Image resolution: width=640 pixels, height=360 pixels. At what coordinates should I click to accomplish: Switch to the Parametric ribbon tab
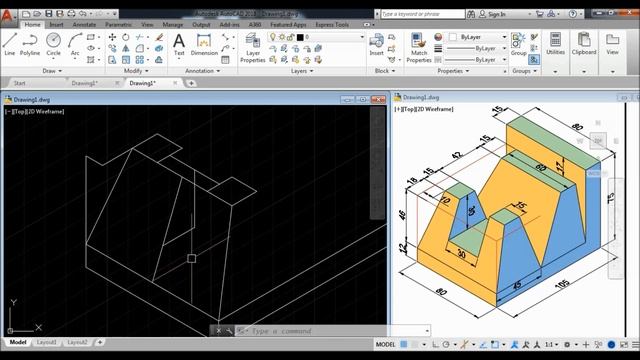(x=118, y=25)
